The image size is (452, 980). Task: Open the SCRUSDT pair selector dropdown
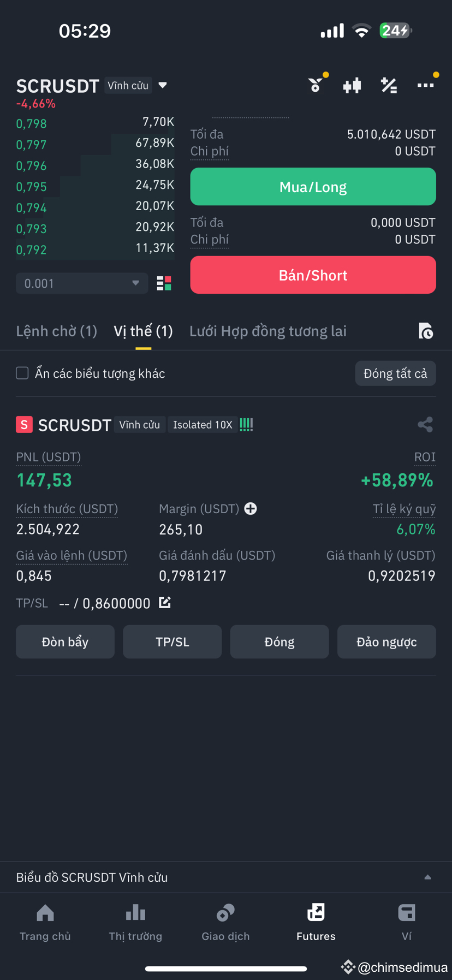coord(163,85)
